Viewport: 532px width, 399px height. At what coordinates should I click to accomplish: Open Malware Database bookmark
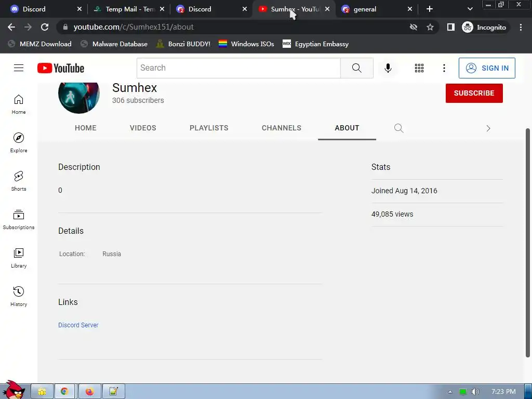tap(114, 44)
